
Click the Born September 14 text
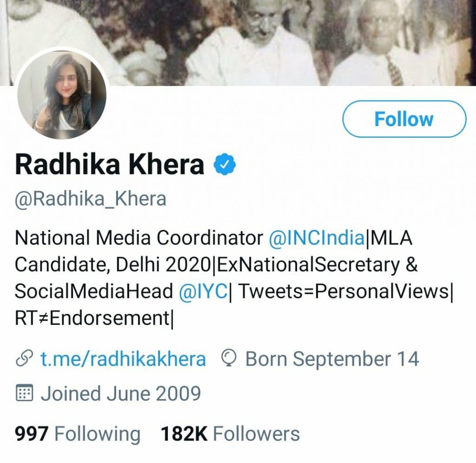[x=332, y=359]
